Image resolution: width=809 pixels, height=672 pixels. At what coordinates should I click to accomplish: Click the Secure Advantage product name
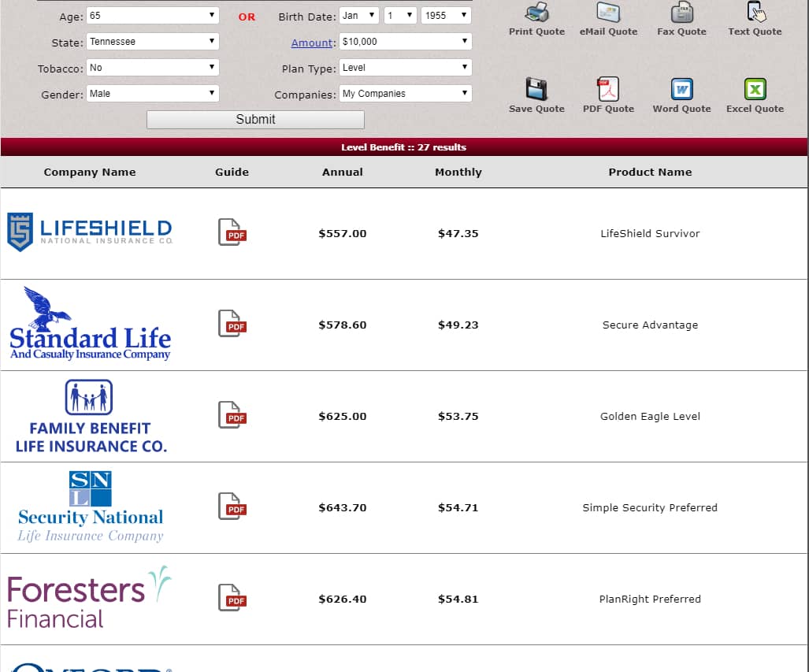(650, 325)
